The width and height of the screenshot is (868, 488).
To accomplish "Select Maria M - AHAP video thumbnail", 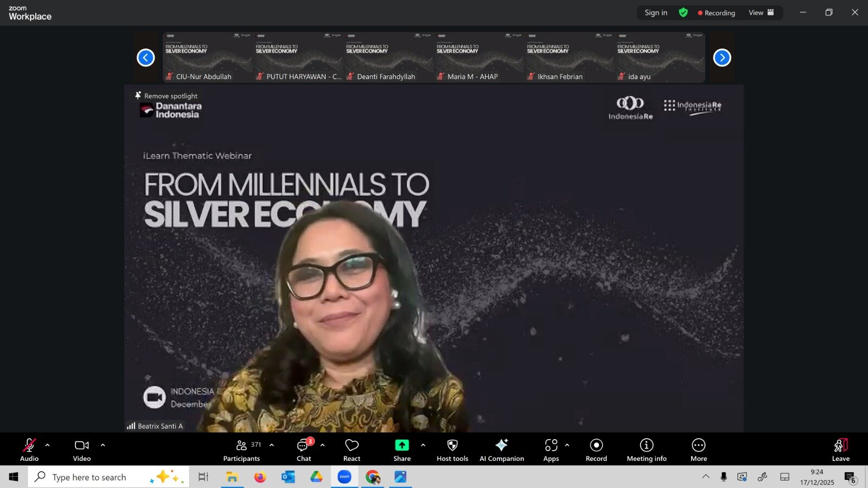I will click(479, 57).
